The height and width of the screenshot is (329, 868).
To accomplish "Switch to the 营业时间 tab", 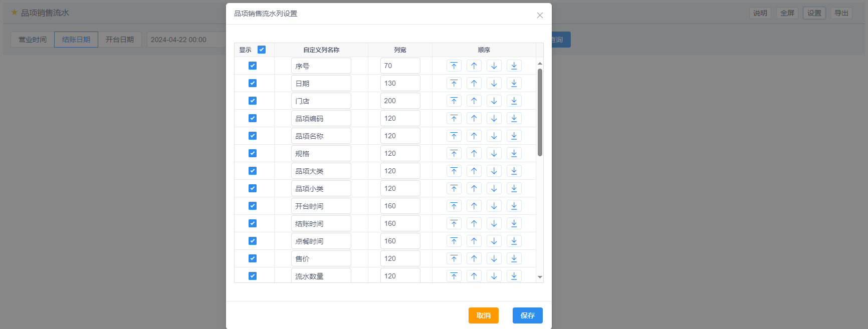I will (33, 40).
